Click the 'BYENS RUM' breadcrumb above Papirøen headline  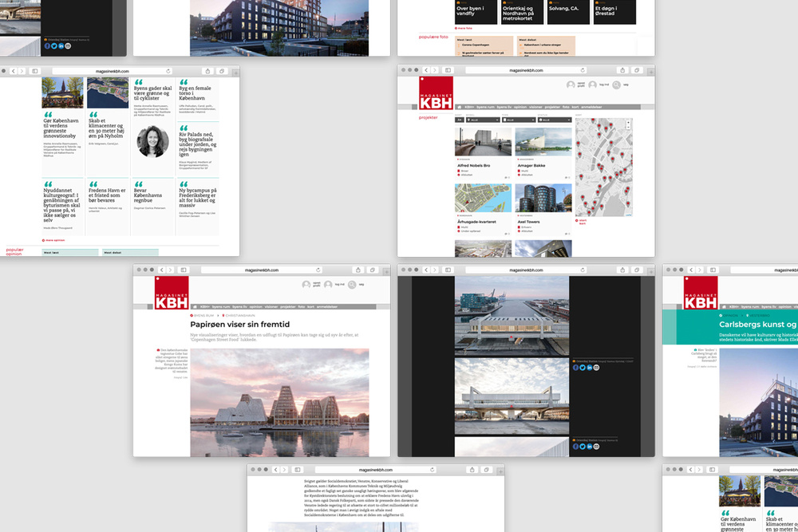(x=203, y=316)
